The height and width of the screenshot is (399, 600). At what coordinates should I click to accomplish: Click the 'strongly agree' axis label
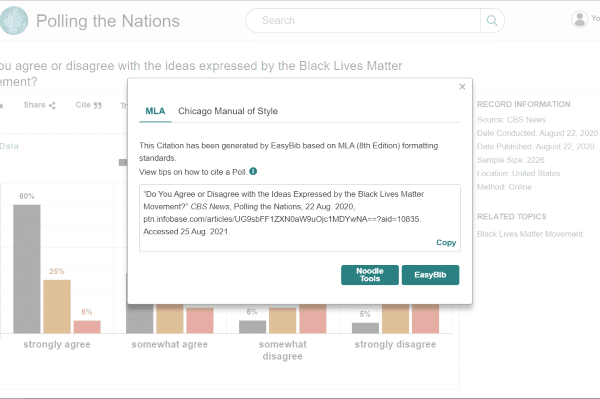57,344
